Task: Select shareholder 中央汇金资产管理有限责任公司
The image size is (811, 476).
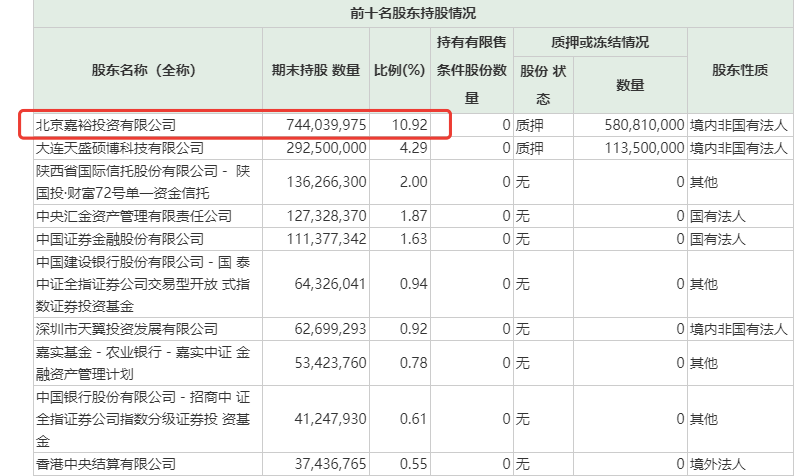Action: coord(133,216)
